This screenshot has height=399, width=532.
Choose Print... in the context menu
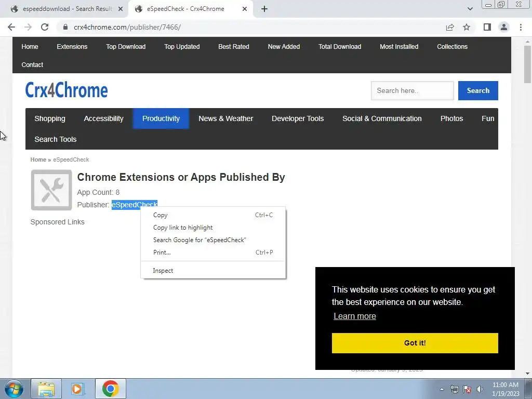point(213,252)
